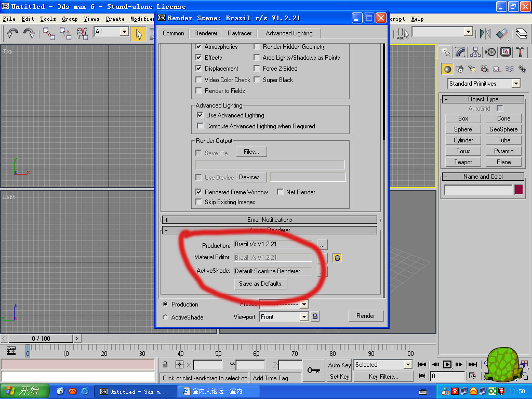Uncheck Use Advanced Lighting

click(x=200, y=115)
